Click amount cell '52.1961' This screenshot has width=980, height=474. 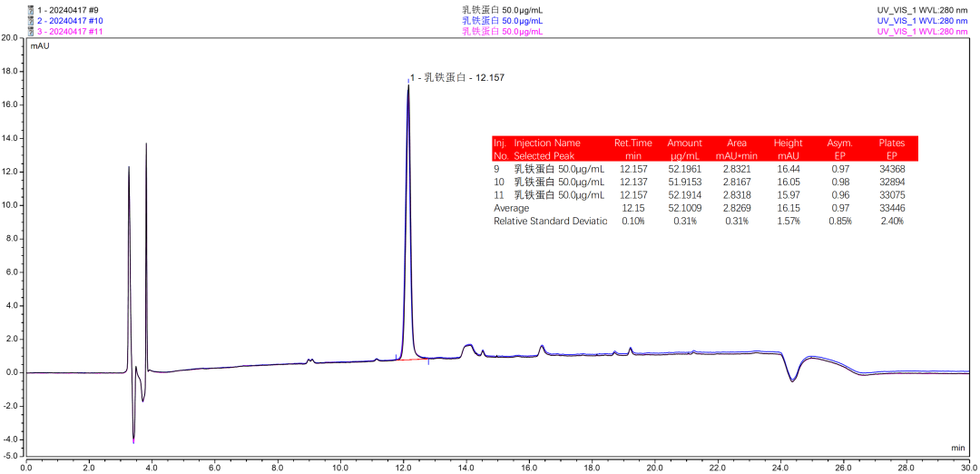click(685, 169)
